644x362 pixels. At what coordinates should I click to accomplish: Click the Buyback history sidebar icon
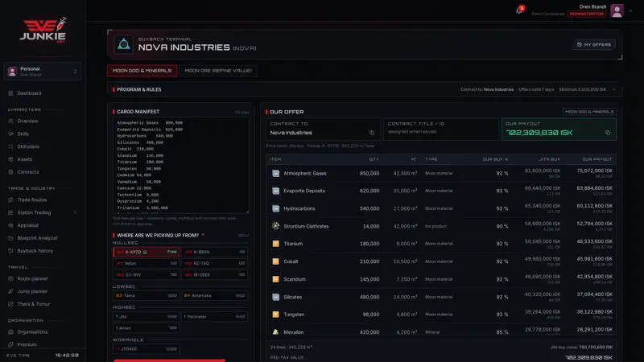[x=10, y=251]
